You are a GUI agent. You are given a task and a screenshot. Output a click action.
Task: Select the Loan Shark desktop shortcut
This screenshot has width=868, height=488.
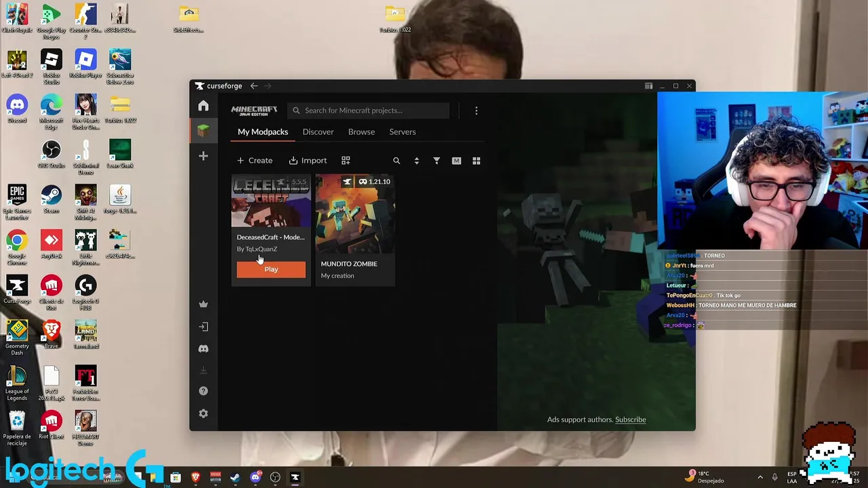tap(120, 155)
